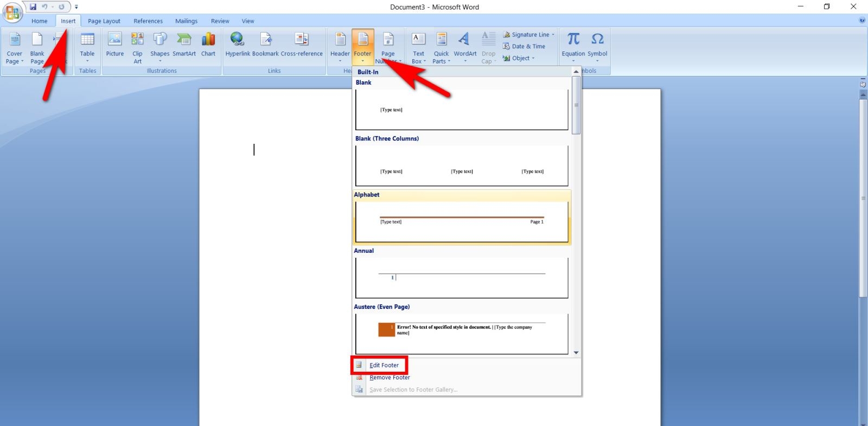868x426 pixels.
Task: Insert Date & Time
Action: (x=524, y=47)
